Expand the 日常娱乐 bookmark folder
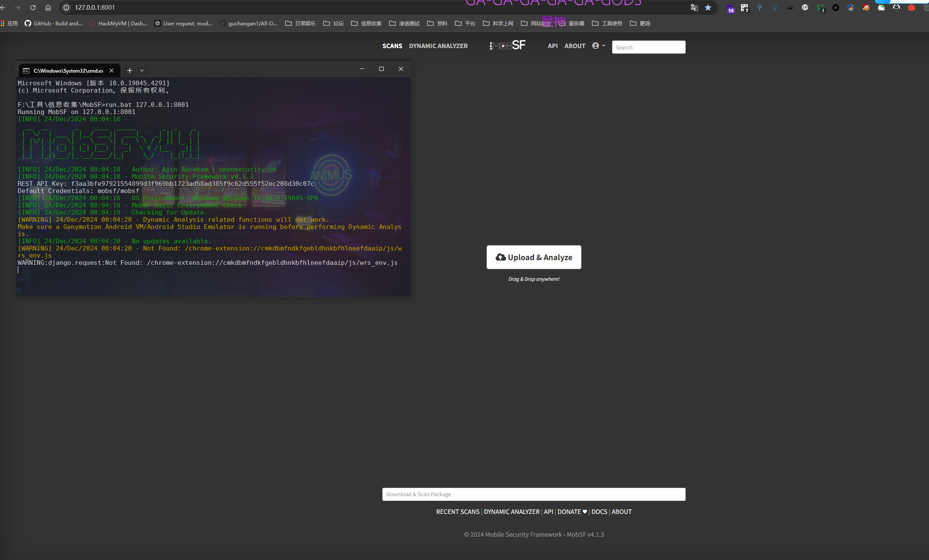Screen dimensions: 929x560 tap(300, 24)
